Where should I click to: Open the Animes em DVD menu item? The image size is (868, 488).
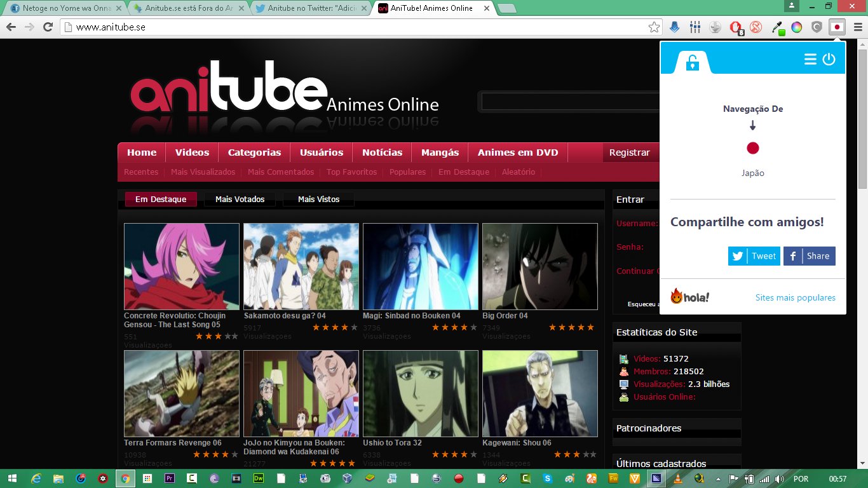coord(518,152)
